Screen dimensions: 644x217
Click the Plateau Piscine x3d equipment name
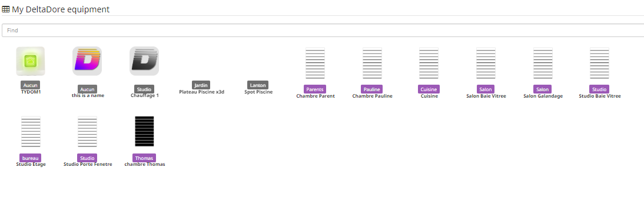202,92
